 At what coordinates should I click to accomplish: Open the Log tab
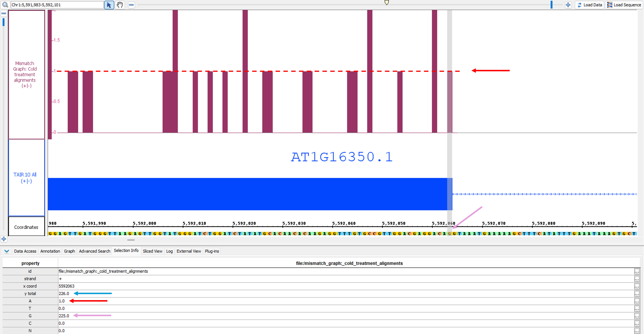pyautogui.click(x=169, y=251)
